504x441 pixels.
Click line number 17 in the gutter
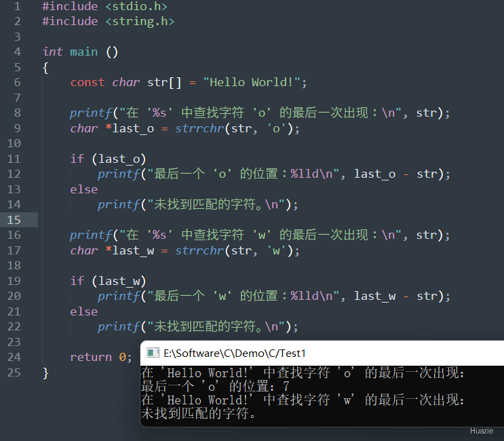pyautogui.click(x=14, y=250)
